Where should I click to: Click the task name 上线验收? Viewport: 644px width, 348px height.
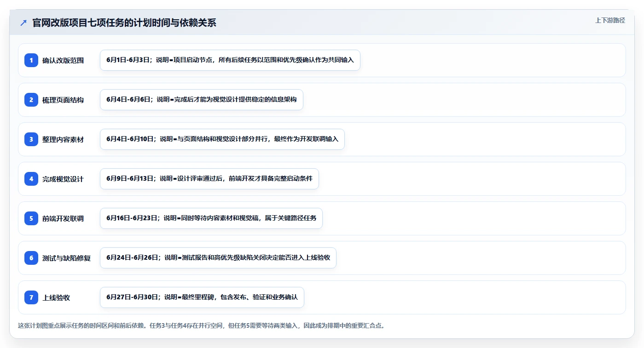click(56, 297)
